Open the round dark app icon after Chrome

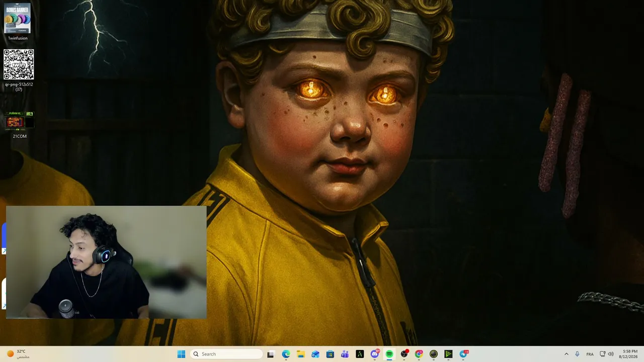click(434, 354)
